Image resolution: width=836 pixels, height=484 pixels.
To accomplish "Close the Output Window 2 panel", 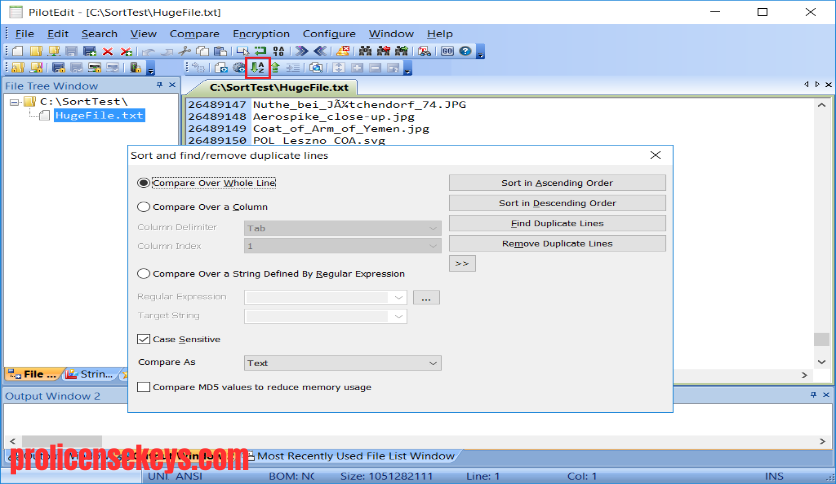I will 826,395.
